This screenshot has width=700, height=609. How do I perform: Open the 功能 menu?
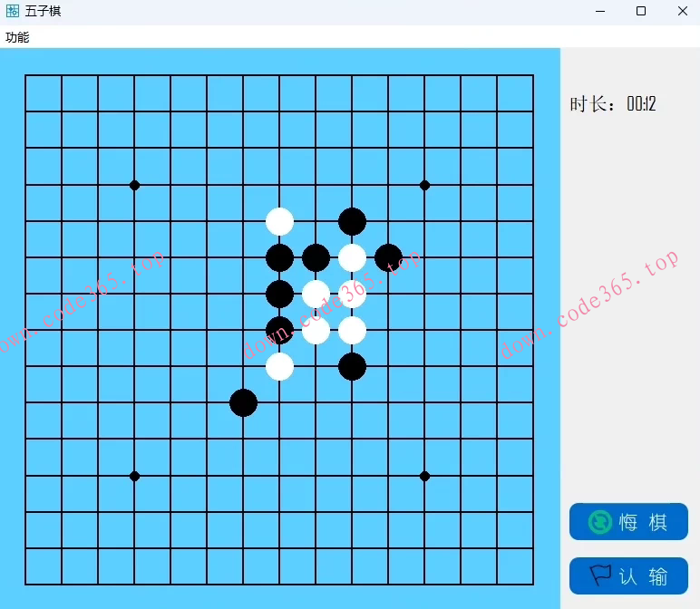point(17,37)
